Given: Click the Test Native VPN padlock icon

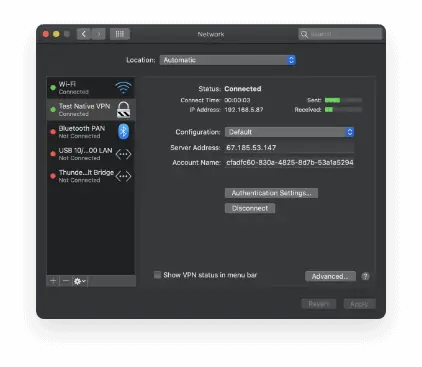Looking at the screenshot, I should [x=123, y=110].
